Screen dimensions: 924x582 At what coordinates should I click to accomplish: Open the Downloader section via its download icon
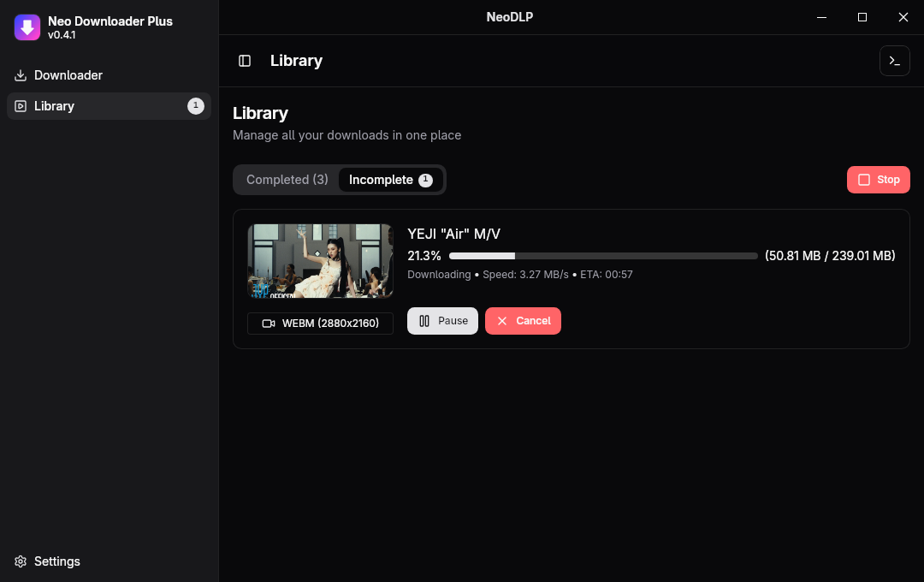coord(19,75)
